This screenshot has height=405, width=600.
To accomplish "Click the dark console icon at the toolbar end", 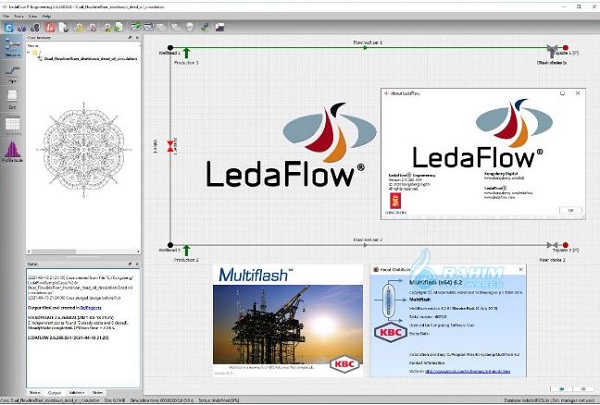I will 220,27.
